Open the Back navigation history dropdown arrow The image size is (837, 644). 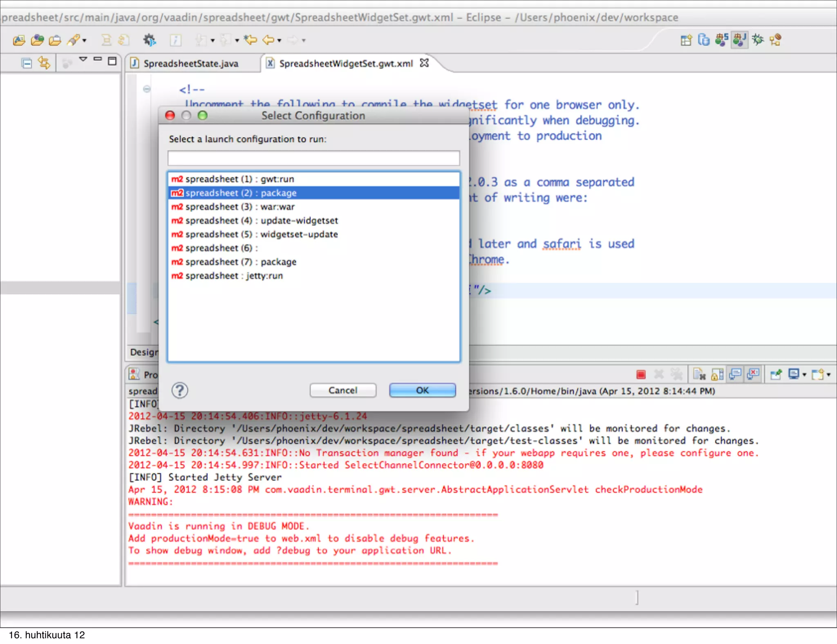click(x=280, y=40)
